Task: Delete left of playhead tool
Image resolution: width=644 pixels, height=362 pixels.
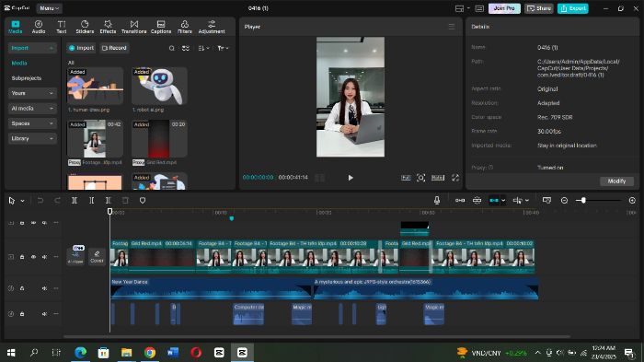Action: point(92,200)
